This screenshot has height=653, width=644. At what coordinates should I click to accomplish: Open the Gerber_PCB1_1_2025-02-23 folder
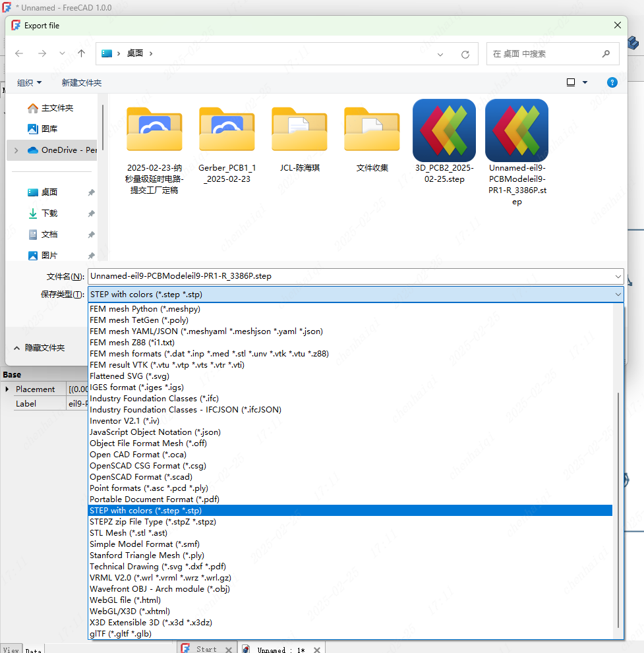tap(227, 130)
